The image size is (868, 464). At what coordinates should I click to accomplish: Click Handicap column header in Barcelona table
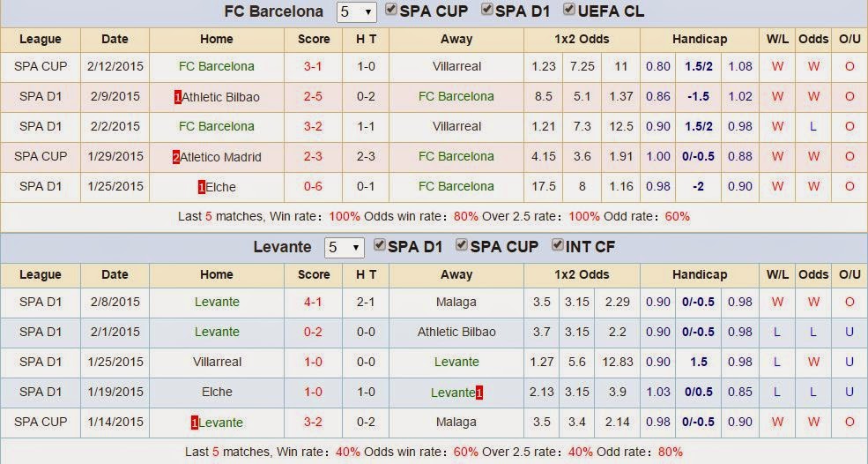(x=700, y=40)
